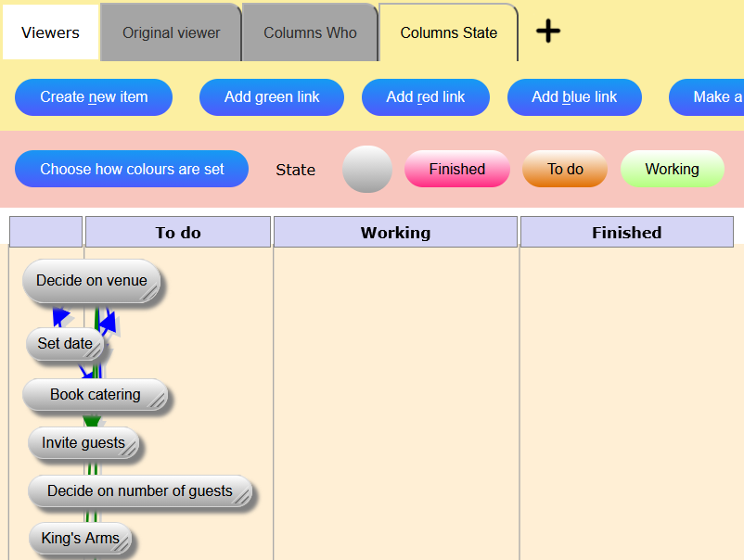744x560 pixels.
Task: Open Choose how colours are set
Action: point(132,169)
